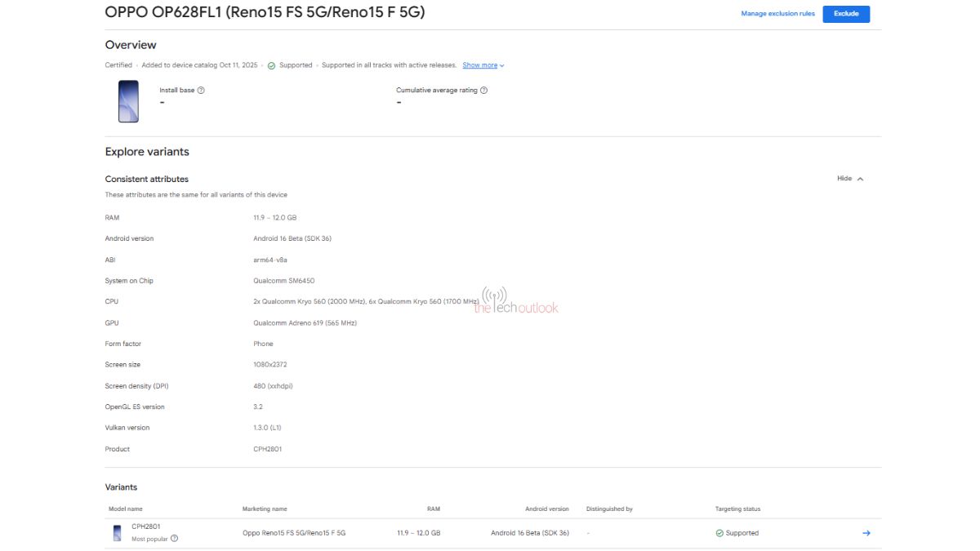This screenshot has height=551, width=980.
Task: Click the Cumulative average rating help icon
Action: (483, 91)
